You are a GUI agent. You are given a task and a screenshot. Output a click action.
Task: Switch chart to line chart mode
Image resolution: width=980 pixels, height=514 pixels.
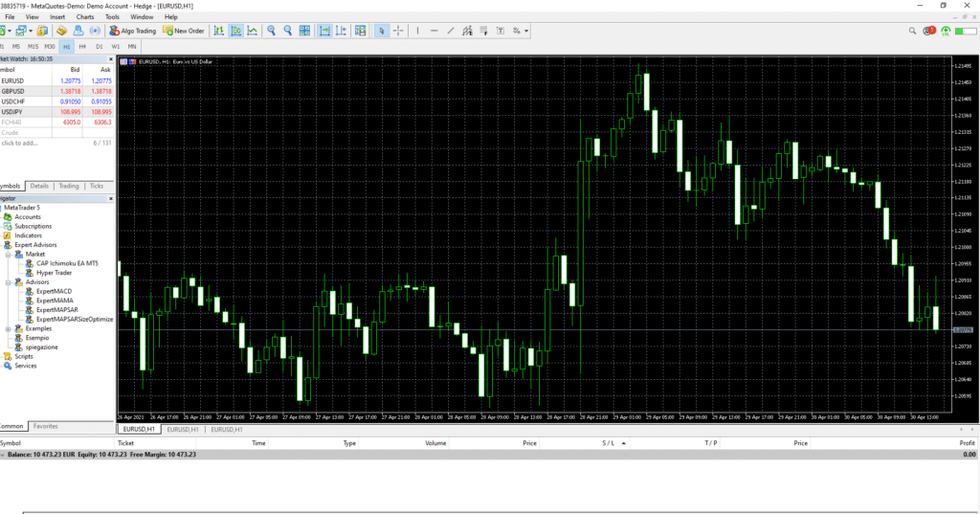(252, 31)
